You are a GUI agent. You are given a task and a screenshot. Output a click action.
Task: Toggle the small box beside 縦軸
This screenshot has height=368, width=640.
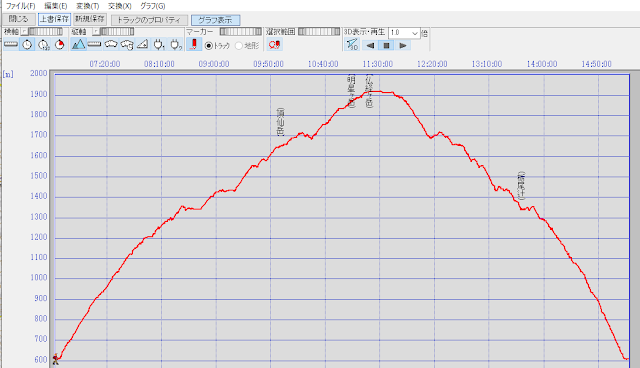[96, 31]
